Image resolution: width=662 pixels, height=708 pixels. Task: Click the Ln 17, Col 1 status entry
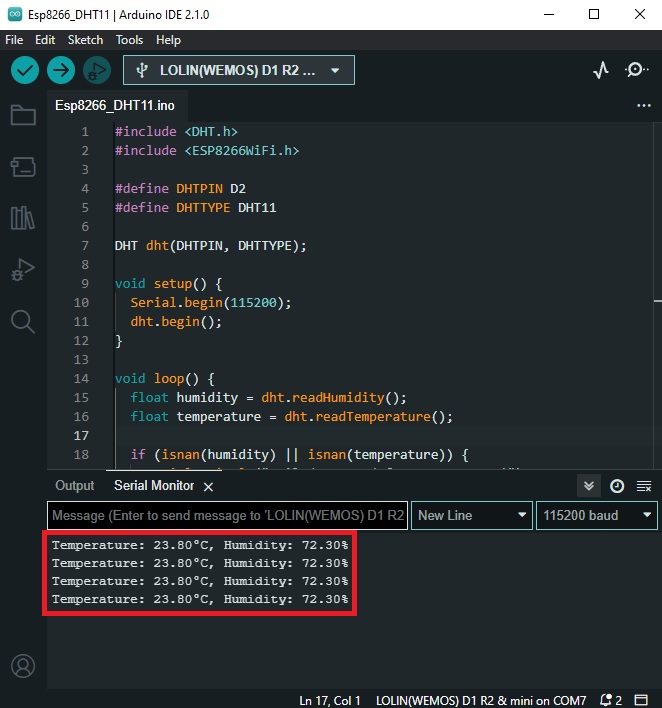(x=330, y=700)
